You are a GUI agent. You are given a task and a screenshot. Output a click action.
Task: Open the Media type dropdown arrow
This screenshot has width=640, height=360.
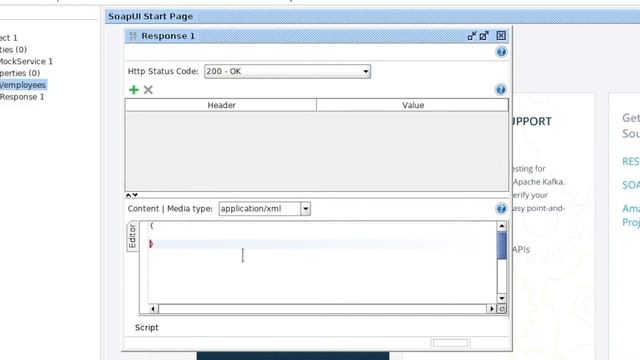306,209
